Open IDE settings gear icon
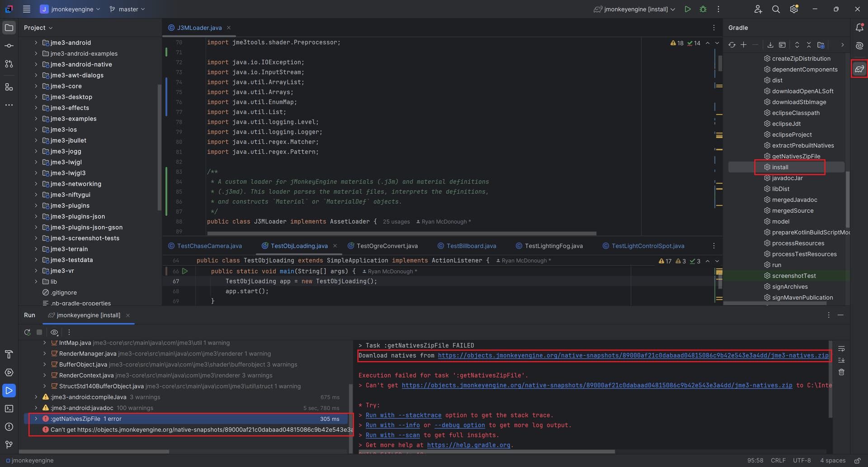 [794, 9]
